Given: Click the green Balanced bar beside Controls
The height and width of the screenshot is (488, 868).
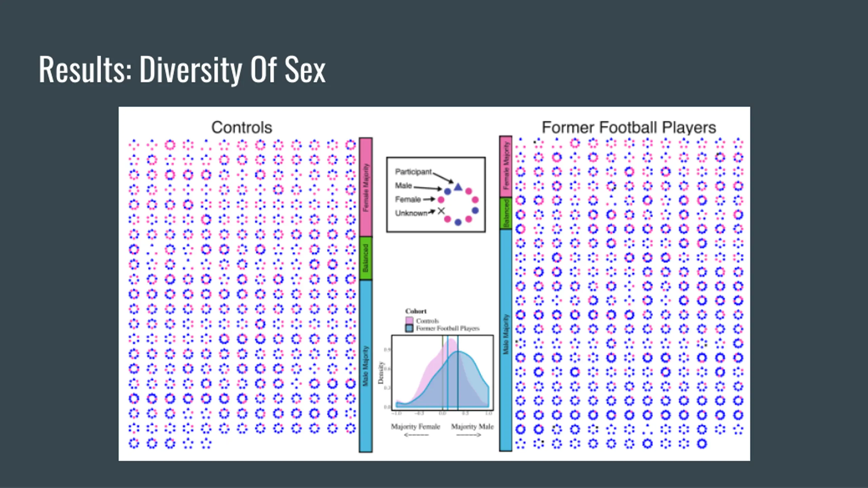Looking at the screenshot, I should click(366, 258).
